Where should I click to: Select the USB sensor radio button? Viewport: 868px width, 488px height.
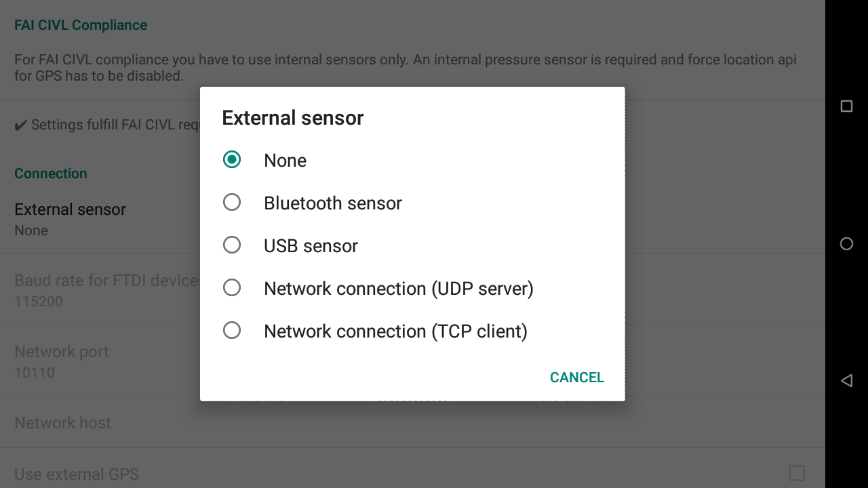tap(232, 245)
